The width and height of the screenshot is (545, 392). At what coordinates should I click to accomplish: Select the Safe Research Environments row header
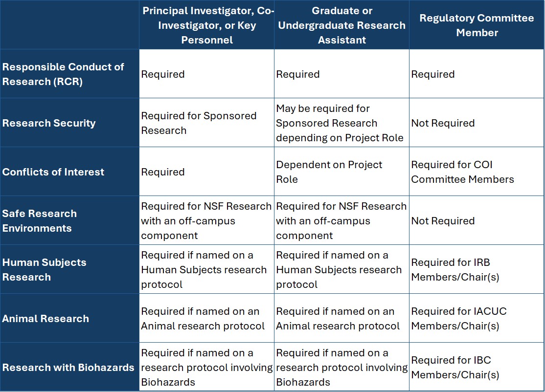click(40, 221)
